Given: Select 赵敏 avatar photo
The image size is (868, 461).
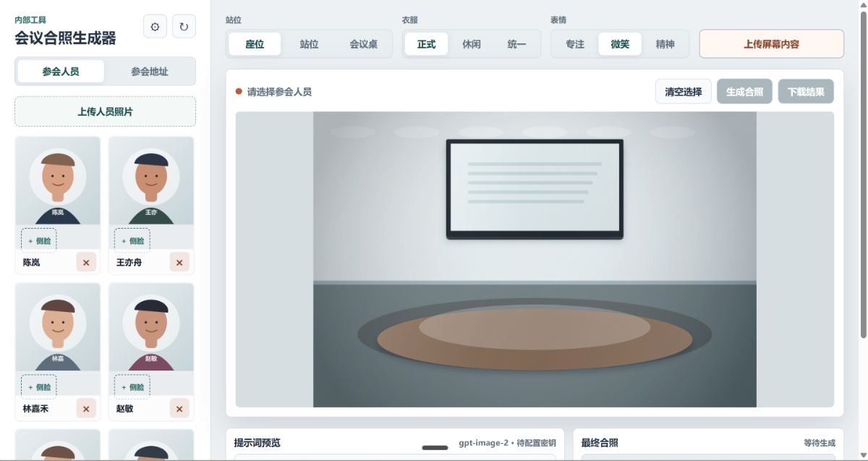Looking at the screenshot, I should (151, 327).
